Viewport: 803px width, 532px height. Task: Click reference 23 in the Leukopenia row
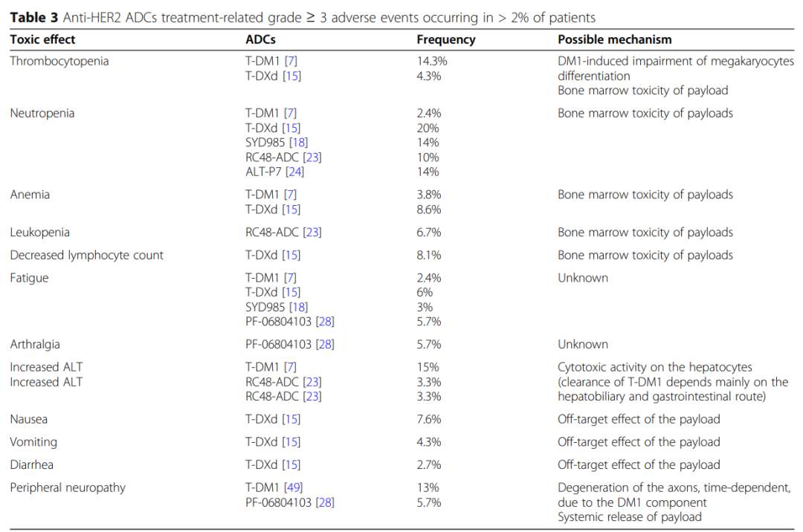pyautogui.click(x=312, y=233)
